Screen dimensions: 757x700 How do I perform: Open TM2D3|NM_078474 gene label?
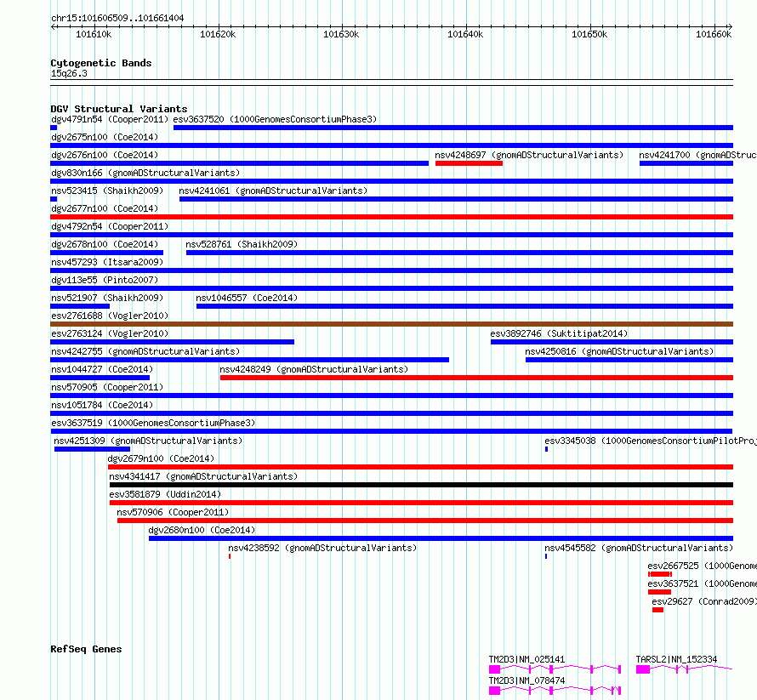coord(526,680)
